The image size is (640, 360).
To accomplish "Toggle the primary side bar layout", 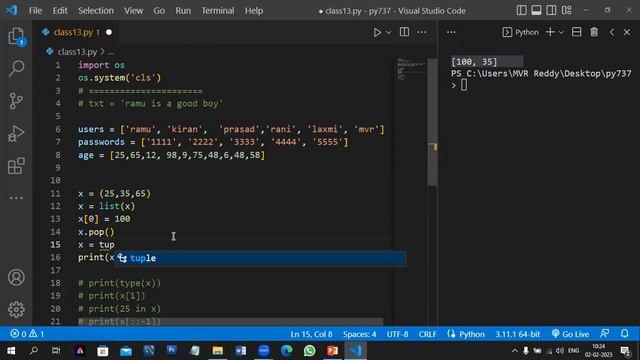I will (521, 10).
